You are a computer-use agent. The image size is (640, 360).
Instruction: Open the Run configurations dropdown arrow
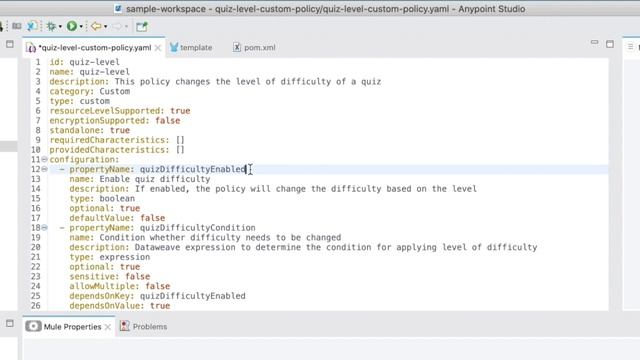click(x=81, y=27)
